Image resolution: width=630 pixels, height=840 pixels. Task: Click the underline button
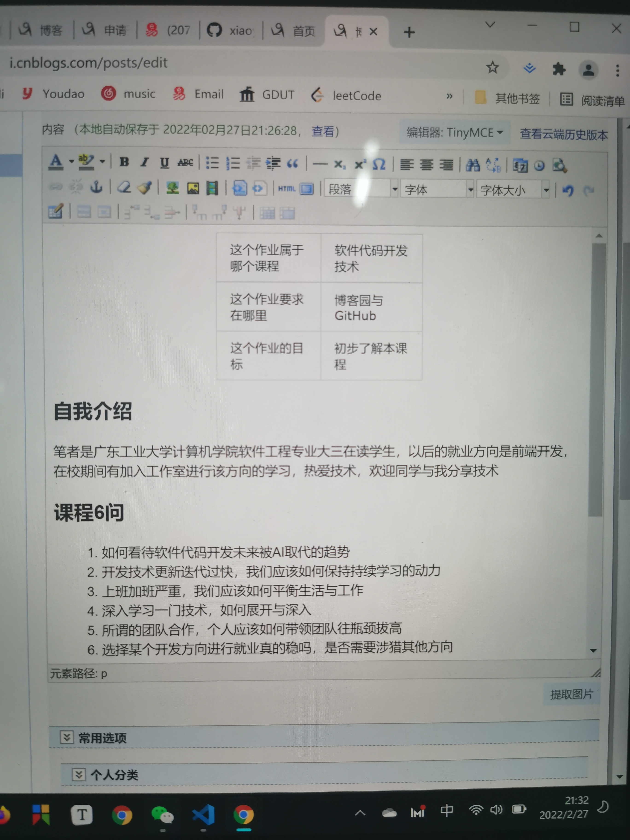tap(164, 163)
